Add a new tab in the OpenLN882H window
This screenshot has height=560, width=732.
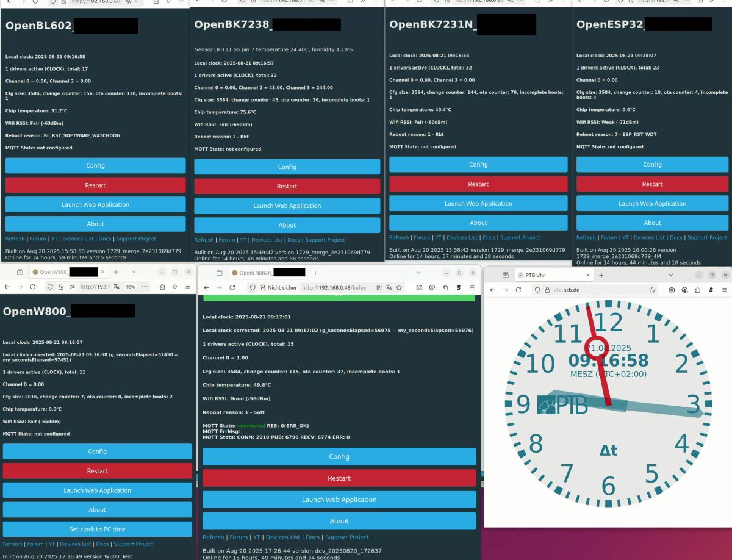[315, 273]
